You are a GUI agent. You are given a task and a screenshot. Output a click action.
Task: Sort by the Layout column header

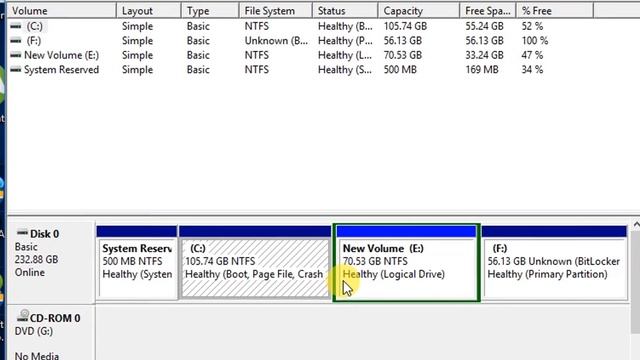click(x=149, y=11)
